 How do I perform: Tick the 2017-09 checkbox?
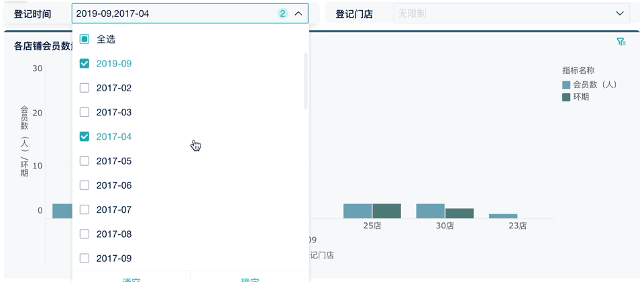point(85,258)
